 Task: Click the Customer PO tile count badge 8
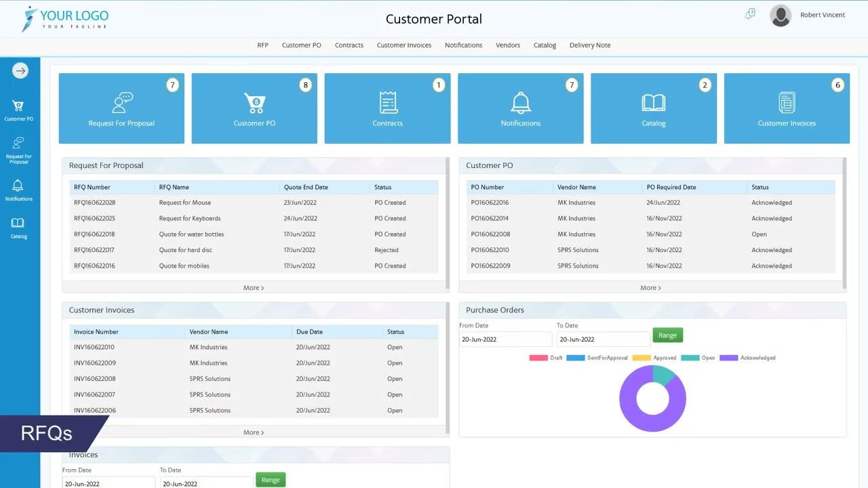click(306, 85)
